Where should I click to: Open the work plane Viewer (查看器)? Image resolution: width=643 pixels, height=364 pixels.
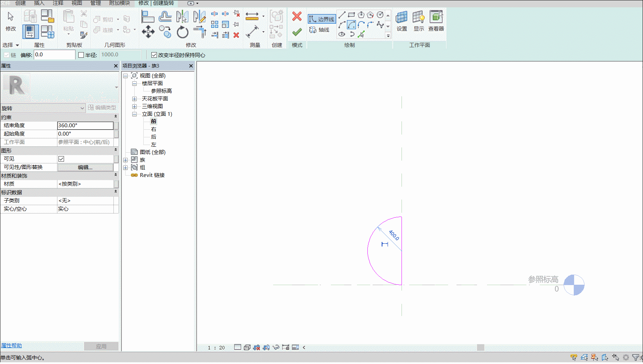tap(436, 21)
